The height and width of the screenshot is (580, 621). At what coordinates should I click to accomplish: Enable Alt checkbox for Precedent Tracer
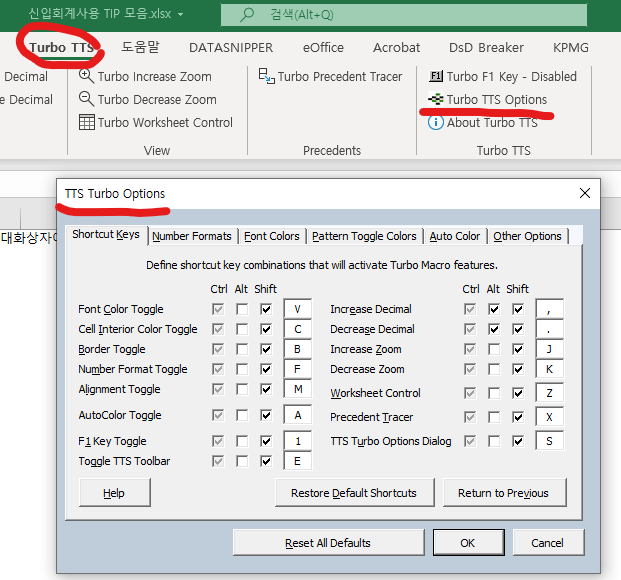pos(494,417)
